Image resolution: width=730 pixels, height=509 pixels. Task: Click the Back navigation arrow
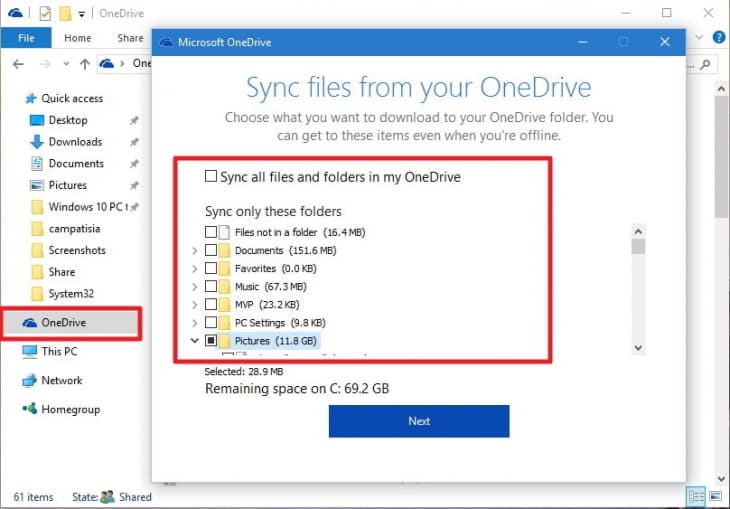18,64
